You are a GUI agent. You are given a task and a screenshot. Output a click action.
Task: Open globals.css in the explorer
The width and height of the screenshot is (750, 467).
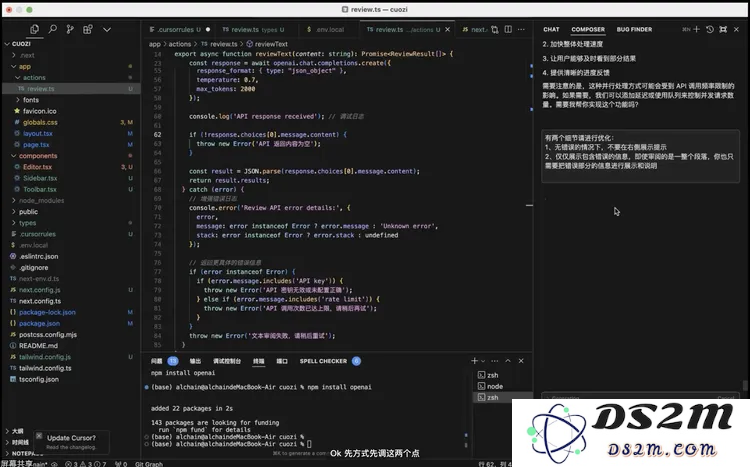40,122
